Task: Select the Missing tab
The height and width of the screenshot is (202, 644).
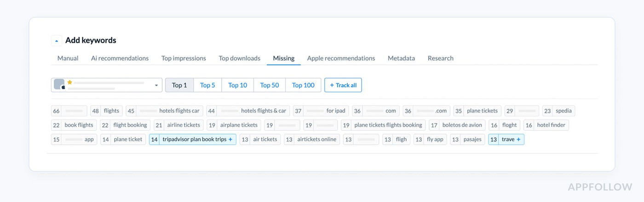Action: (284, 58)
